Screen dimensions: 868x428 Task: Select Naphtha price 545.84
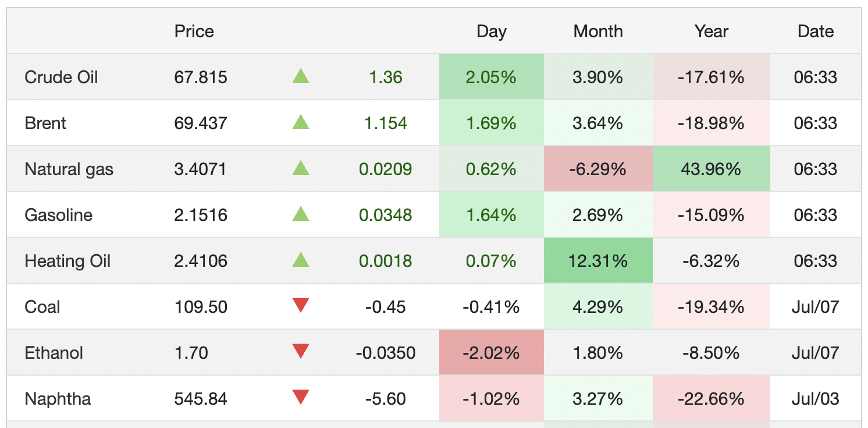201,398
